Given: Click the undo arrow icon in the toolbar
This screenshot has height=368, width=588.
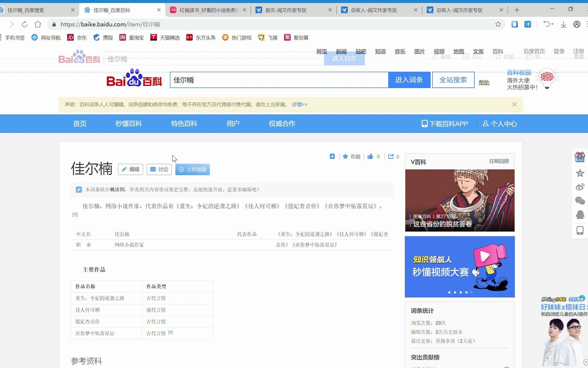Looking at the screenshot, I should pos(546,24).
